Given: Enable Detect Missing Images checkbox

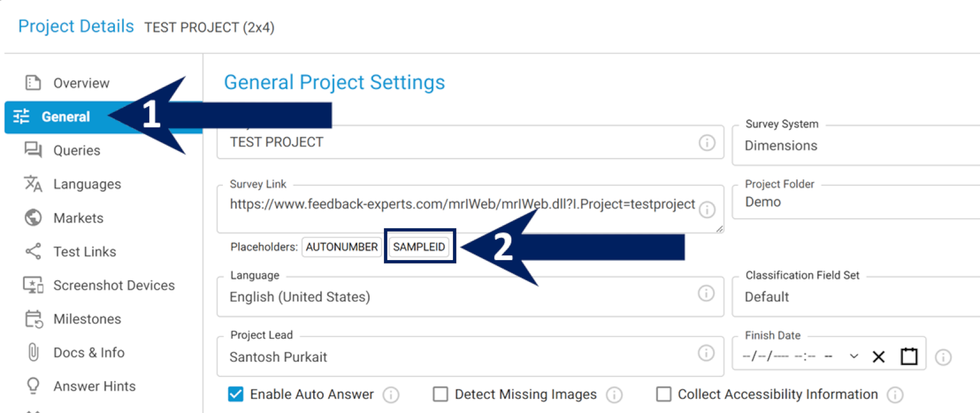Looking at the screenshot, I should pos(440,394).
